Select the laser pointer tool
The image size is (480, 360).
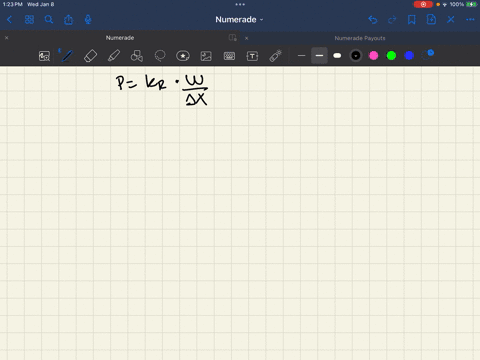(276, 56)
